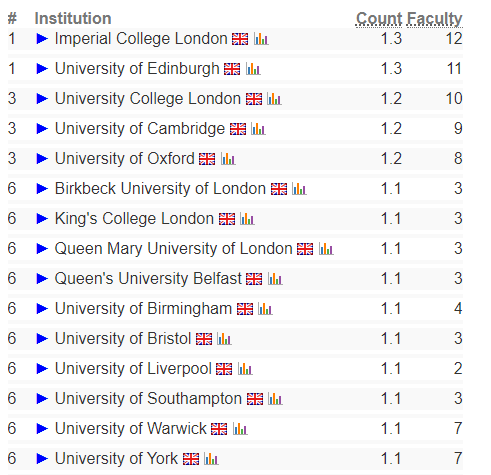Screen dimensions: 491x475
Task: Expand the University of Southampton row arrow
Action: click(42, 399)
